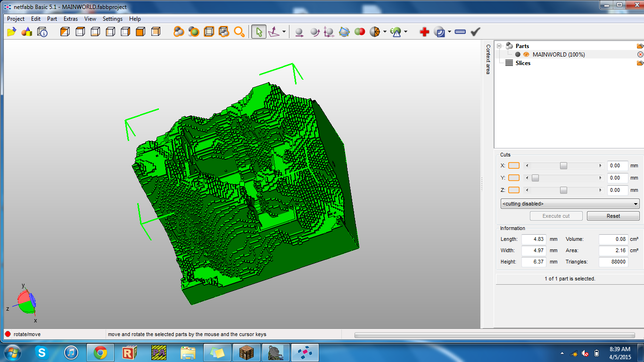
Task: Collapse the Parts tree node
Action: coord(499,46)
